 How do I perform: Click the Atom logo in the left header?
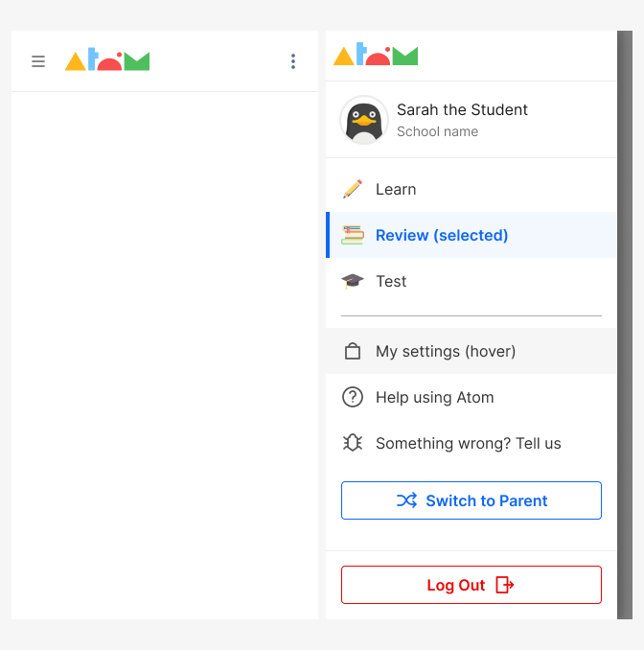(x=107, y=59)
